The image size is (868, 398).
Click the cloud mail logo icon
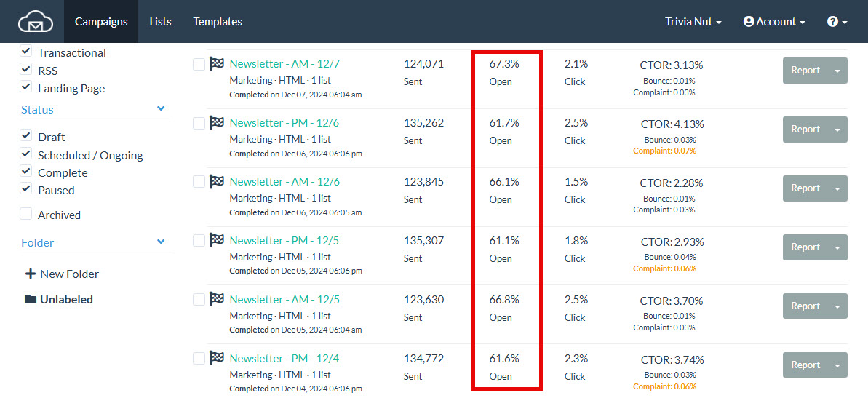coord(34,22)
